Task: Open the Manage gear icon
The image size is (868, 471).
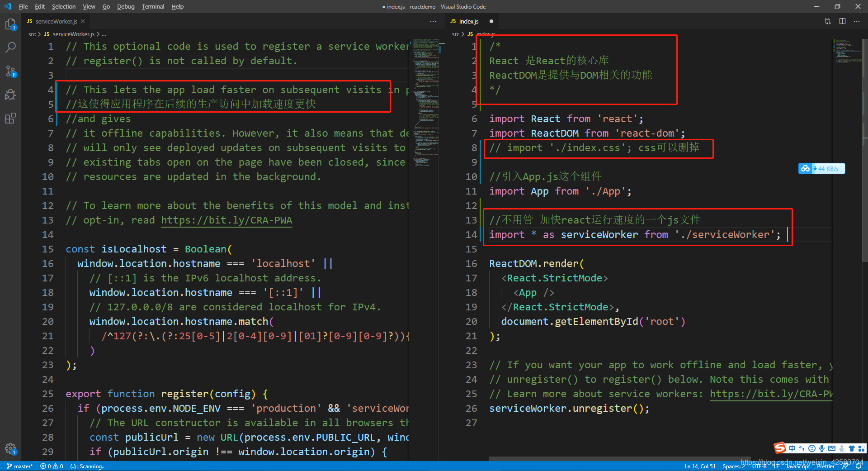Action: click(10, 448)
